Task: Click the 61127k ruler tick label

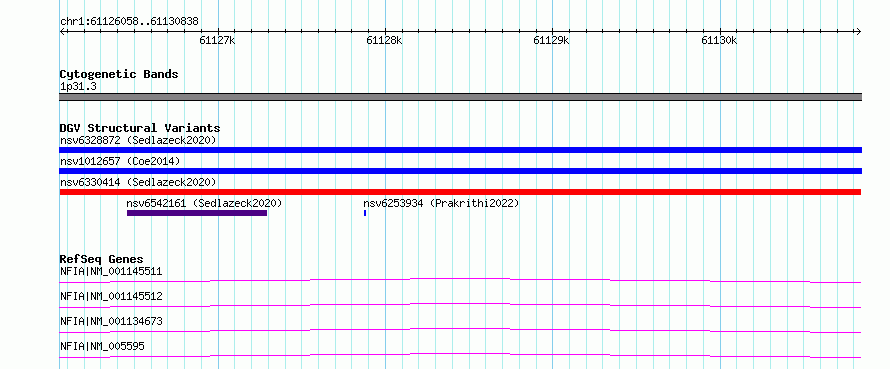Action: [x=218, y=40]
